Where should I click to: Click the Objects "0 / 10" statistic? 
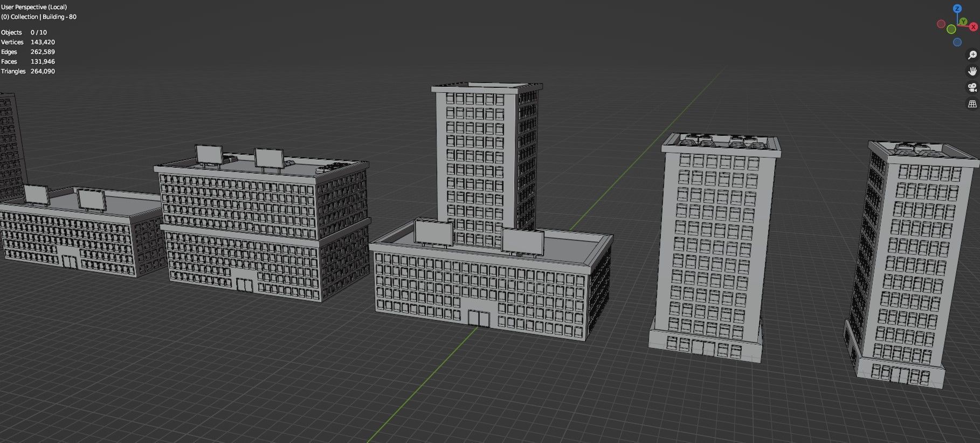coord(39,32)
